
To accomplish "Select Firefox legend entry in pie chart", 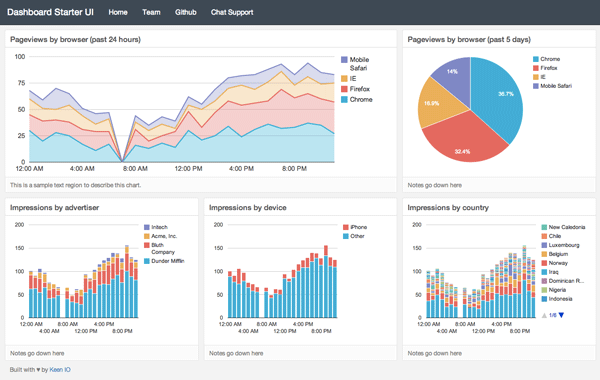I will click(545, 68).
